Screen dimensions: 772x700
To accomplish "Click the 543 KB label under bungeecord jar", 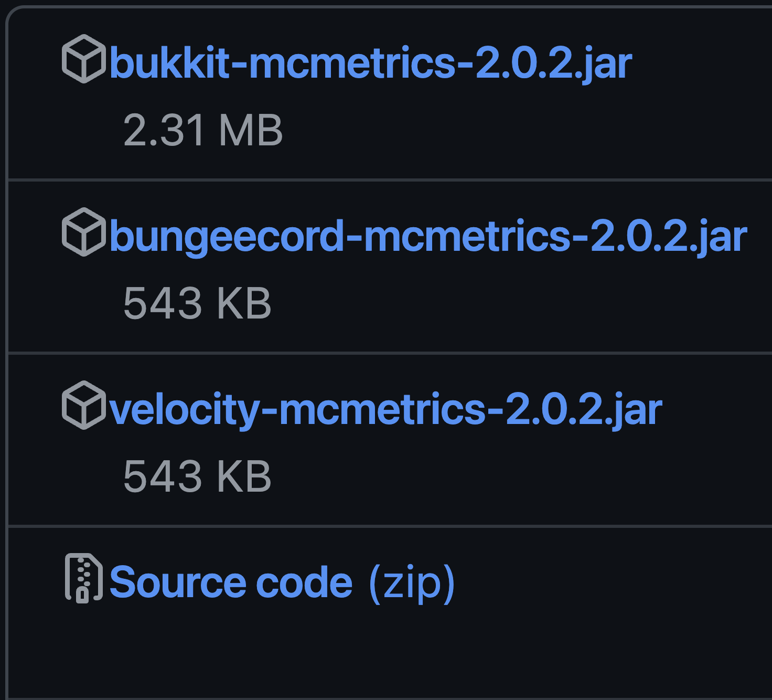I will click(197, 302).
